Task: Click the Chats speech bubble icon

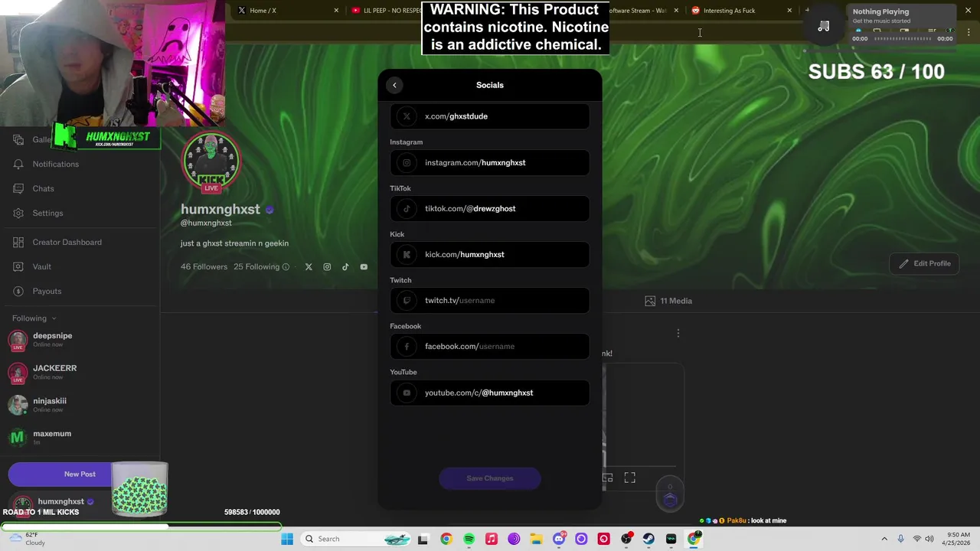Action: [18, 188]
